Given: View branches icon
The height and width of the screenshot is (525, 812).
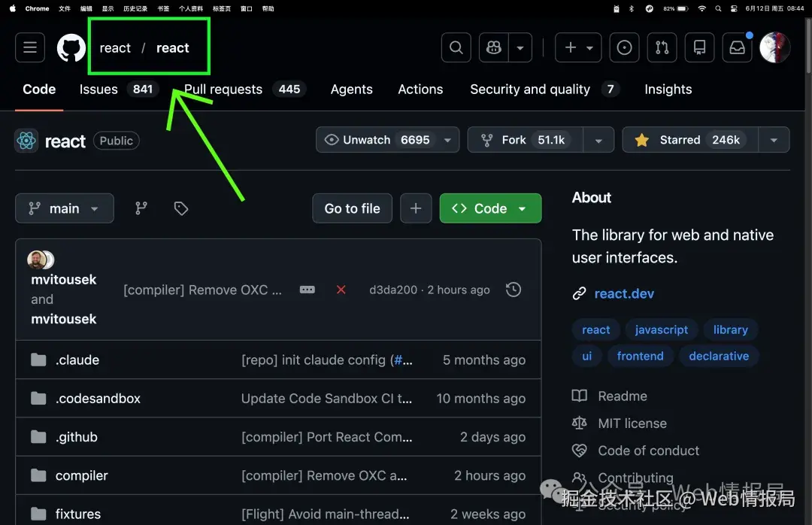Looking at the screenshot, I should tap(141, 208).
